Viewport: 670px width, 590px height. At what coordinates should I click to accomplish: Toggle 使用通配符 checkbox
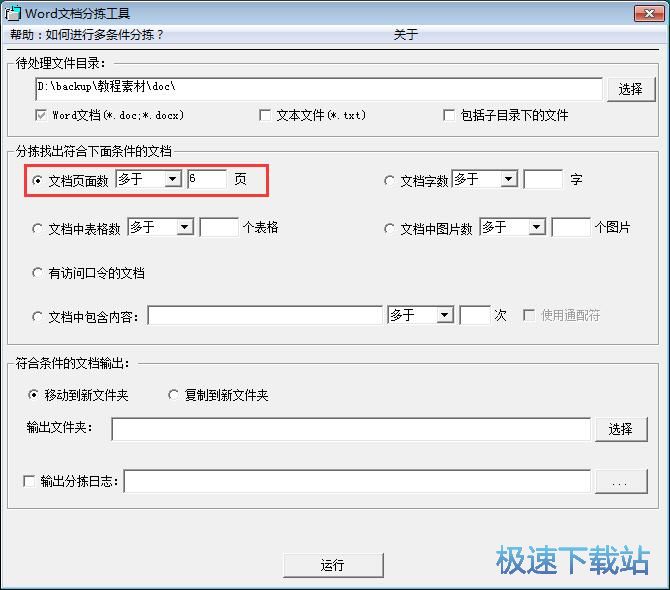point(529,315)
